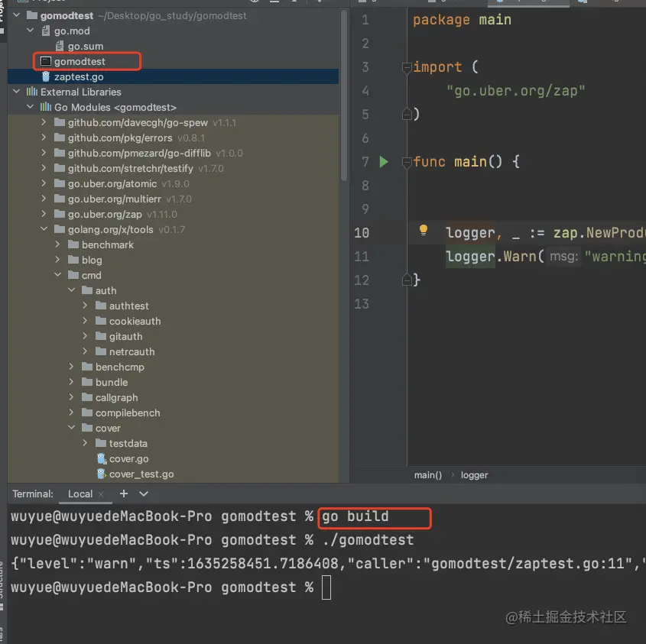Viewport: 646px width, 644px height.
Task: Click the go.uber.org/zap folder icon
Action: tap(60, 214)
